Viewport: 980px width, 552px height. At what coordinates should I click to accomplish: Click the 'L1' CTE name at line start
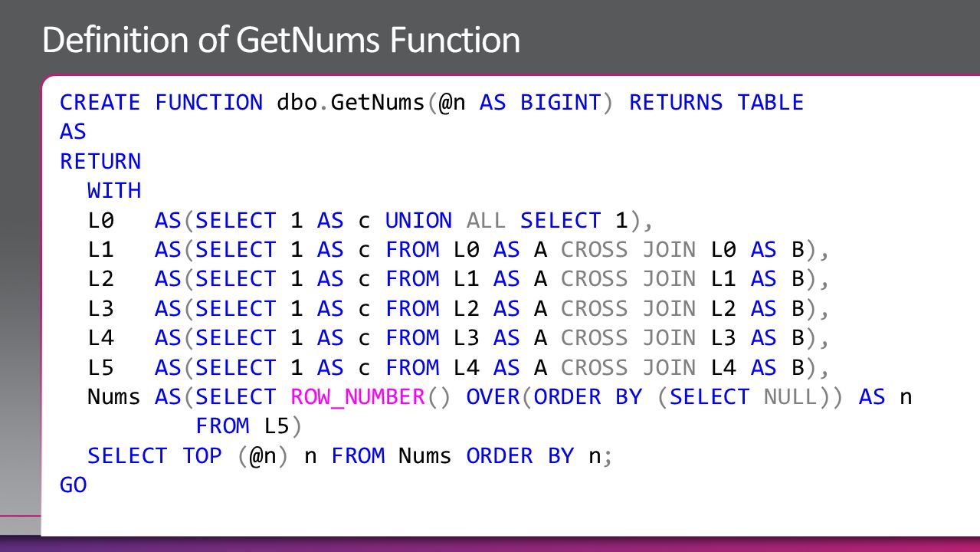100,250
